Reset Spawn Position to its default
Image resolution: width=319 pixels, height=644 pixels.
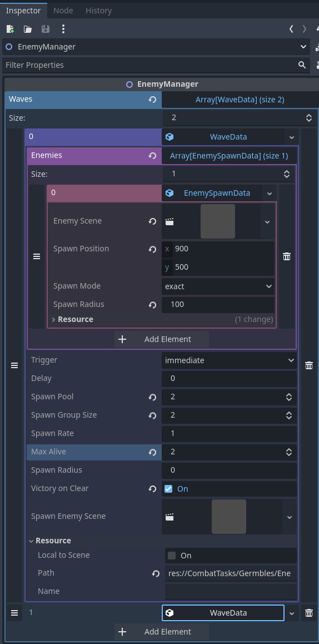click(152, 249)
